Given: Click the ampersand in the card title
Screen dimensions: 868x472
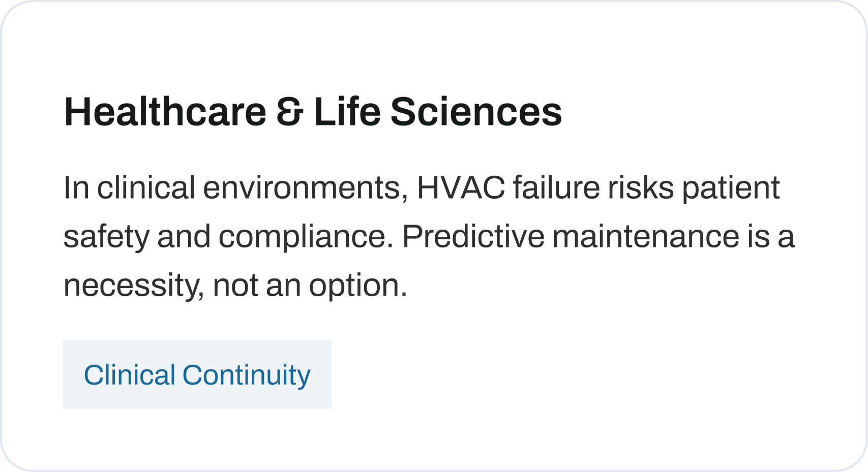Looking at the screenshot, I should point(290,112).
